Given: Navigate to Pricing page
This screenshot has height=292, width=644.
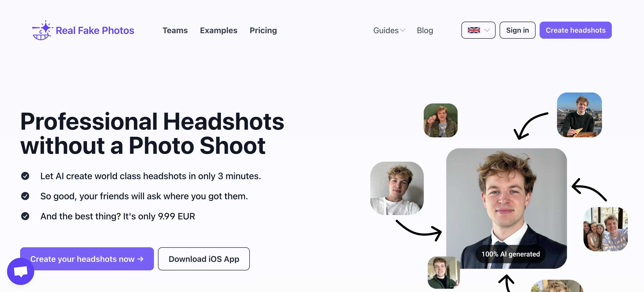Looking at the screenshot, I should [263, 30].
